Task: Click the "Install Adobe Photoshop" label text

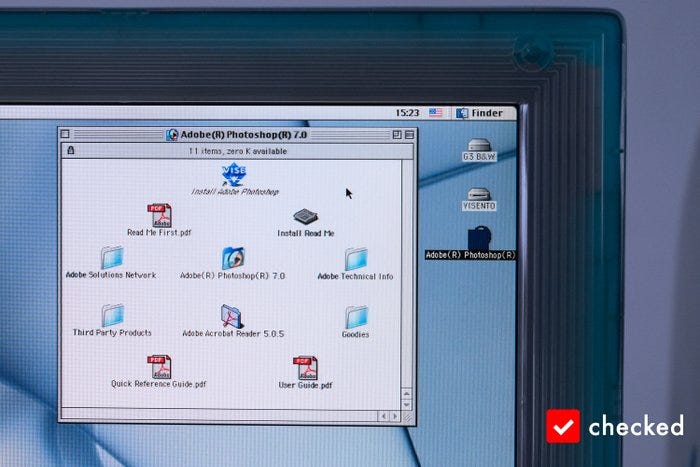Action: tap(235, 192)
